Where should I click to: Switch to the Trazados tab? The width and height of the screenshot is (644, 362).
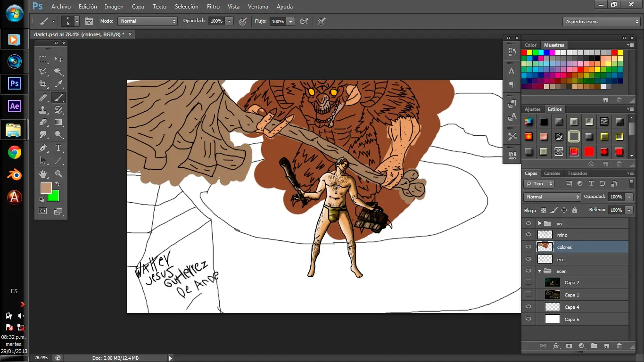click(x=578, y=173)
